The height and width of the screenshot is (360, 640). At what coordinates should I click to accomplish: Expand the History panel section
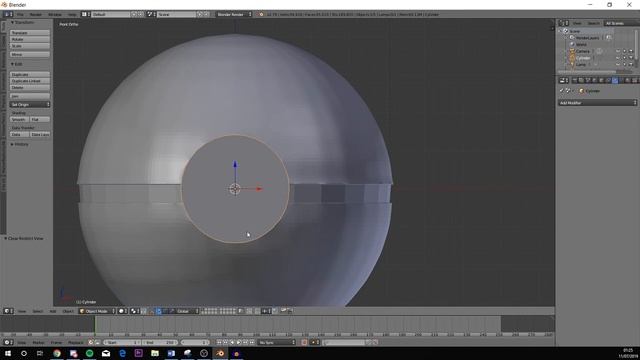(20, 144)
